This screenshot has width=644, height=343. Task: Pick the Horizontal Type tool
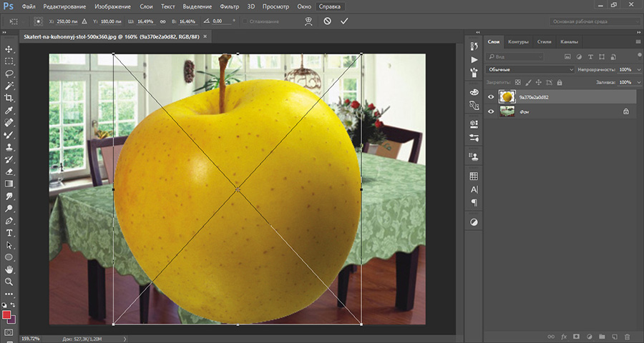tap(9, 233)
